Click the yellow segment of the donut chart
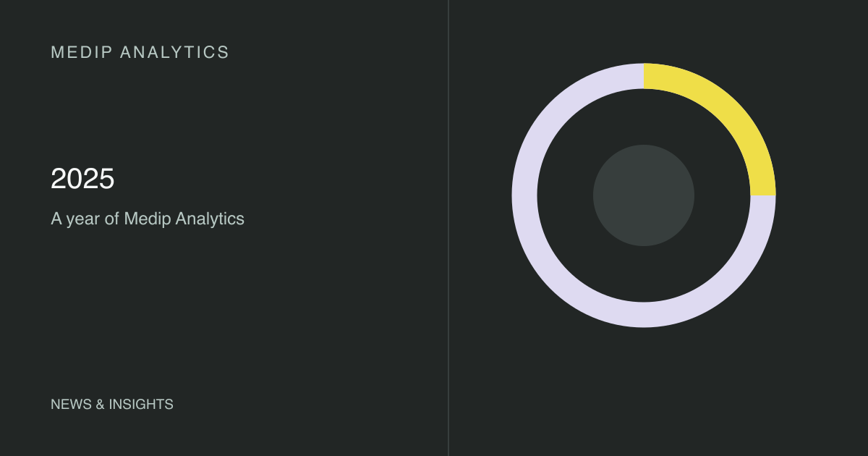 (729, 110)
